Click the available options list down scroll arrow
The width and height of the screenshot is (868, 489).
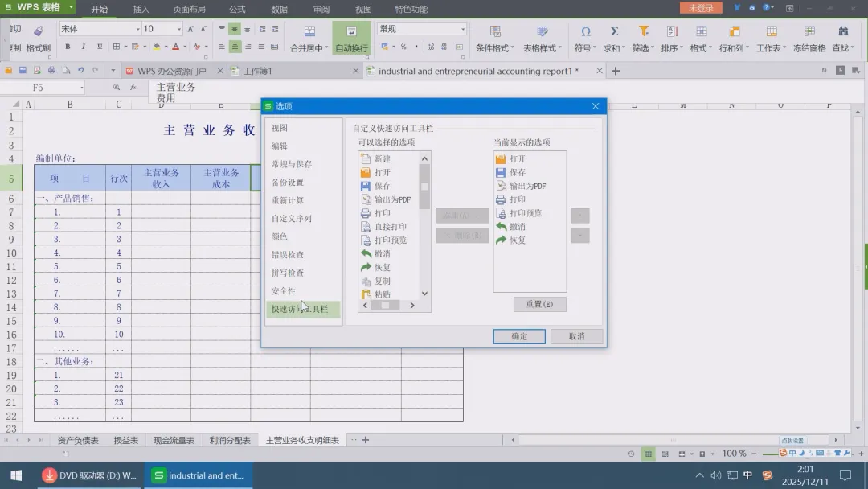(x=424, y=294)
